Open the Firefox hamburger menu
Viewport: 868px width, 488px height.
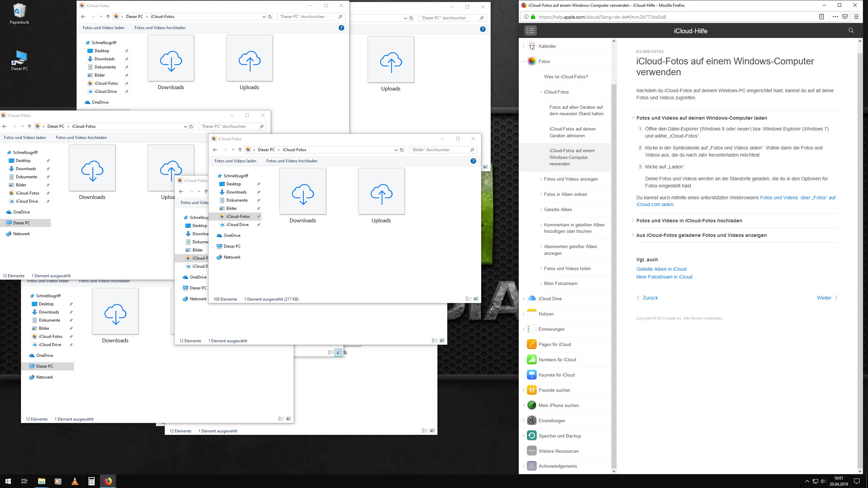(x=856, y=17)
